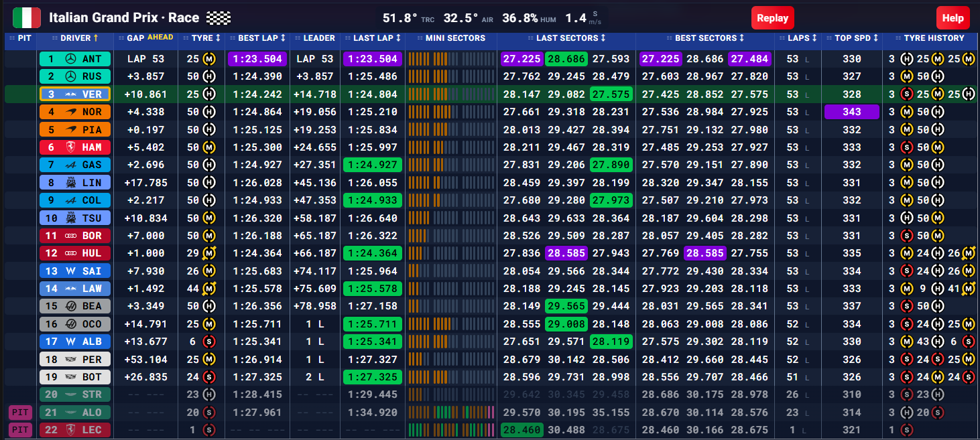Click the Italian flag icon
The width and height of the screenshot is (980, 440).
pyautogui.click(x=27, y=18)
